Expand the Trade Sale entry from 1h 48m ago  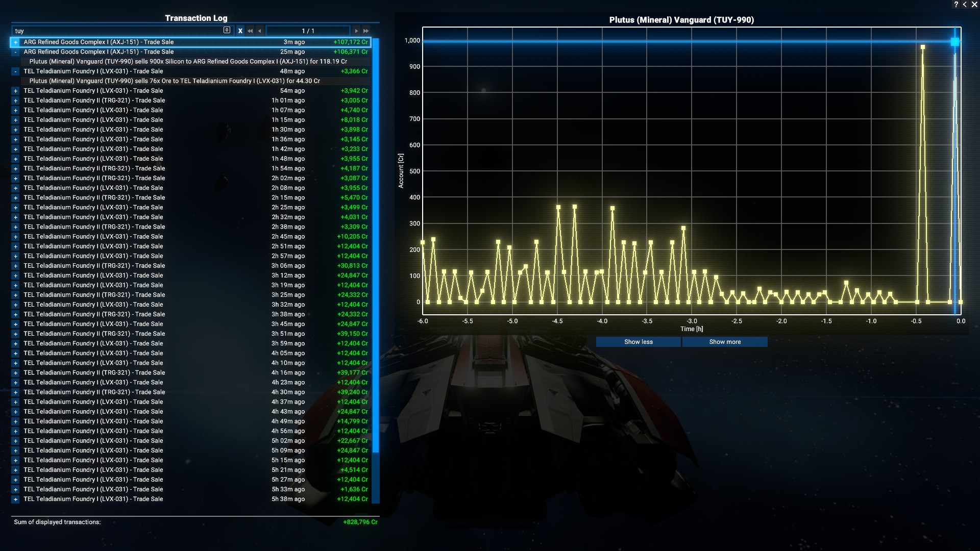click(15, 159)
